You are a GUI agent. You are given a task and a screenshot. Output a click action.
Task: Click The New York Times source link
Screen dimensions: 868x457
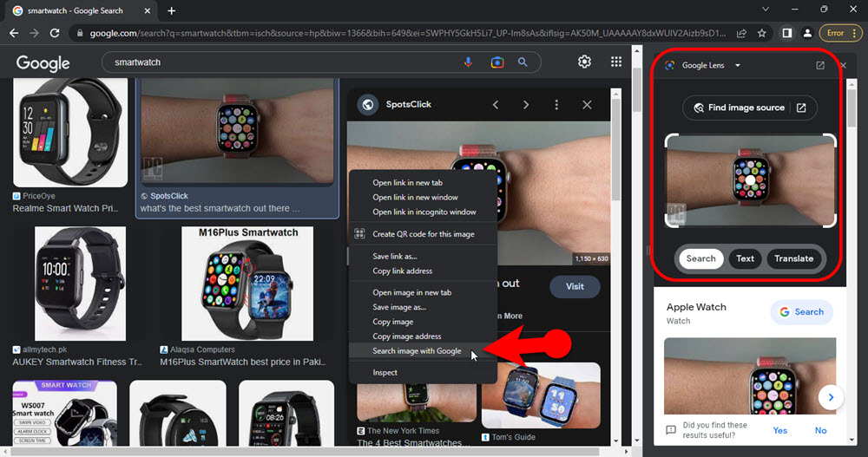tap(403, 430)
